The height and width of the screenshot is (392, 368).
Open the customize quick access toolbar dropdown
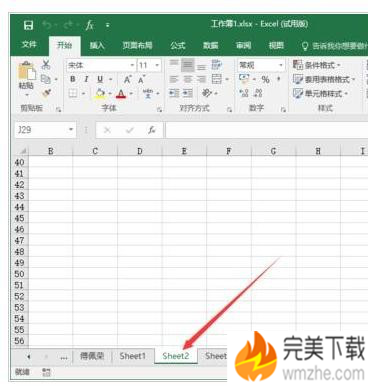[x=108, y=25]
